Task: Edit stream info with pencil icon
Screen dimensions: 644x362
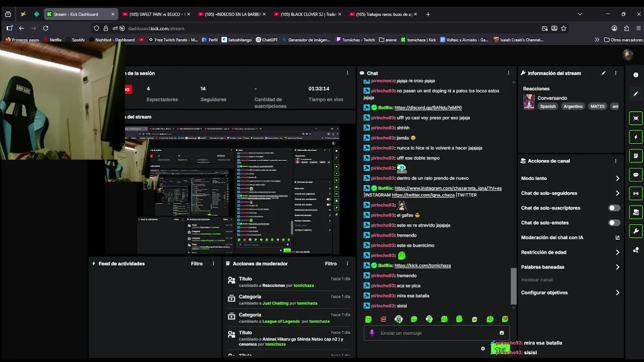Action: click(603, 73)
